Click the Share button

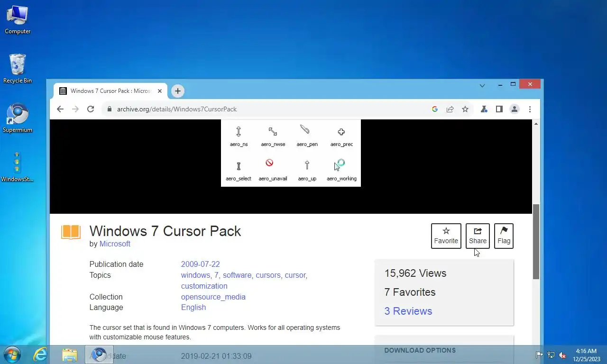pyautogui.click(x=478, y=236)
